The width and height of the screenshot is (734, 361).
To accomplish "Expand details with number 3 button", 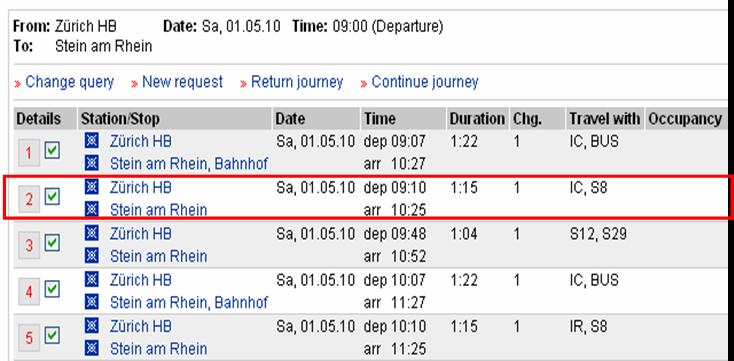I will click(29, 245).
